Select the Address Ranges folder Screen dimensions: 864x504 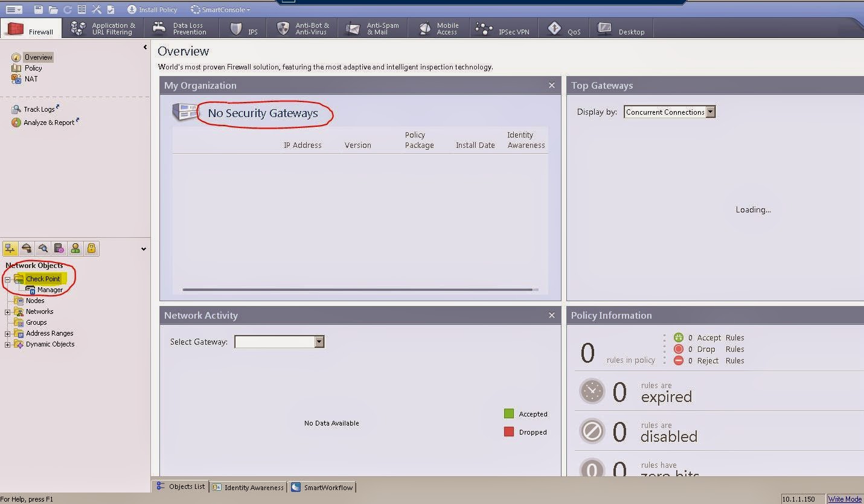(50, 333)
